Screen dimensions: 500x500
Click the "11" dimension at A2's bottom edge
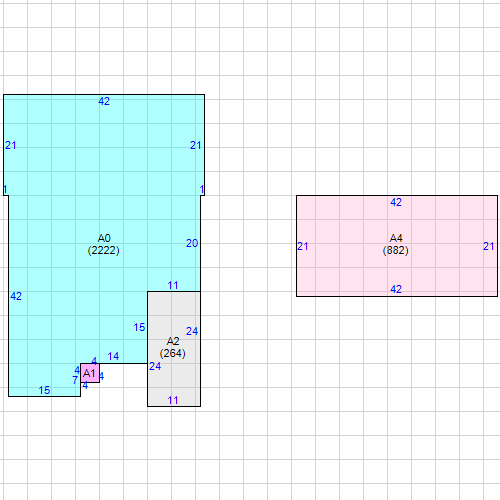173,400
